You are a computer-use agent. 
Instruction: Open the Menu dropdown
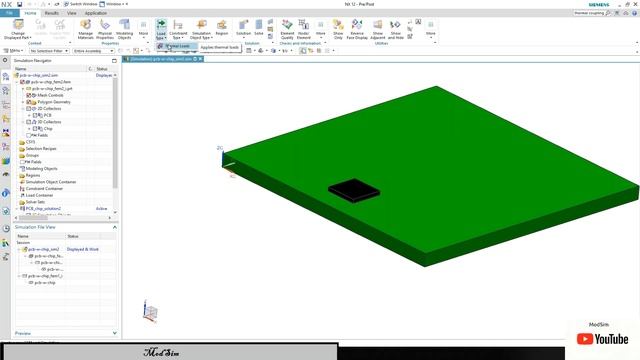14,51
